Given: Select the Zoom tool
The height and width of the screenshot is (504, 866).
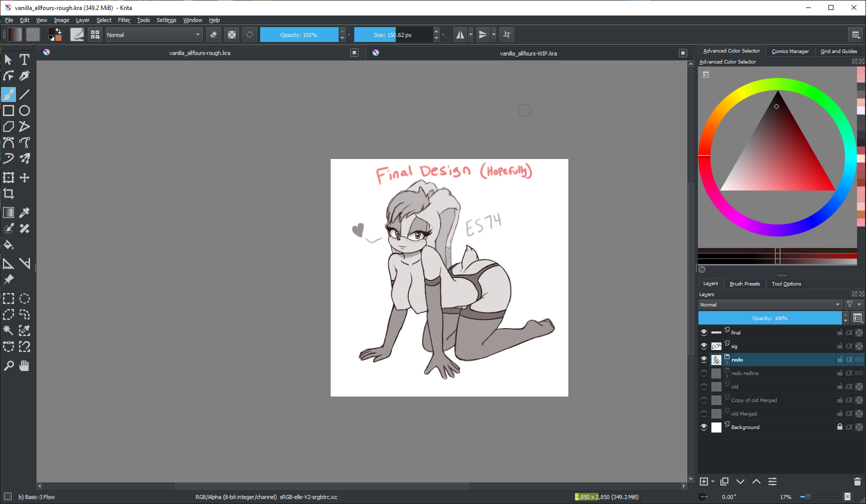Looking at the screenshot, I should [9, 365].
